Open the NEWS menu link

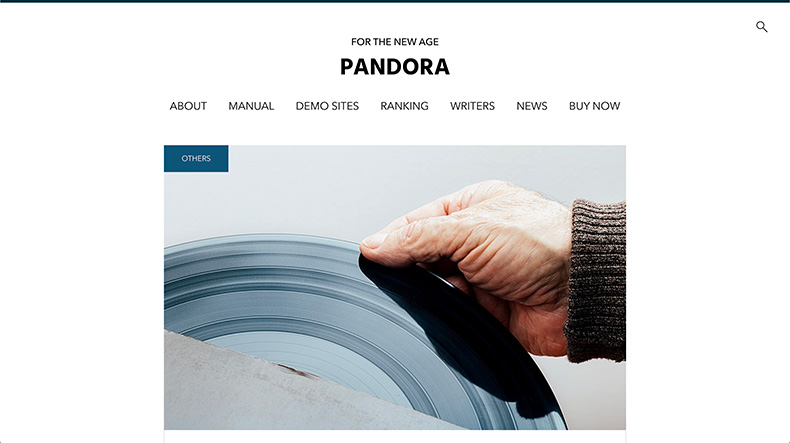[532, 106]
